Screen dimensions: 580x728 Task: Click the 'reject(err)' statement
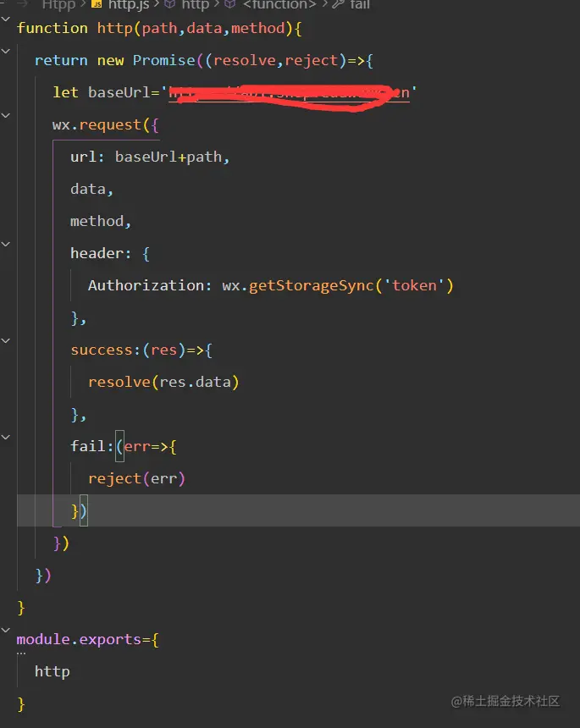click(136, 478)
